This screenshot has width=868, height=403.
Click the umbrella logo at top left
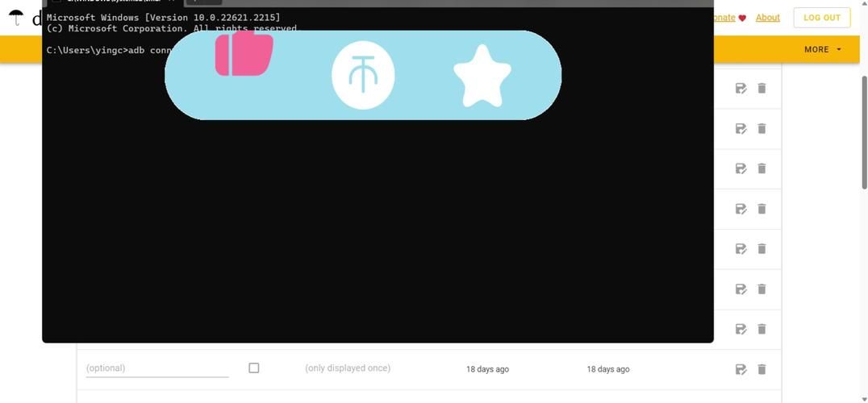click(17, 18)
